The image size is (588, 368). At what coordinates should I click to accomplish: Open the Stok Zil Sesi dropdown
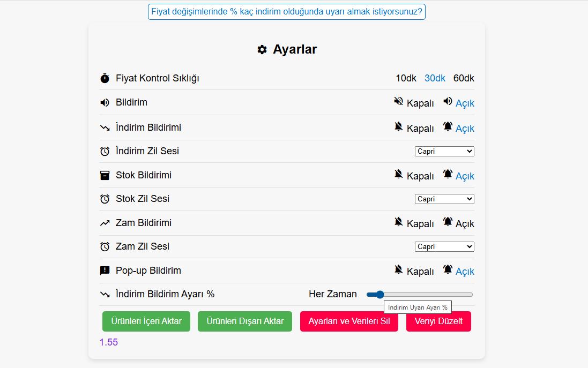(x=444, y=199)
